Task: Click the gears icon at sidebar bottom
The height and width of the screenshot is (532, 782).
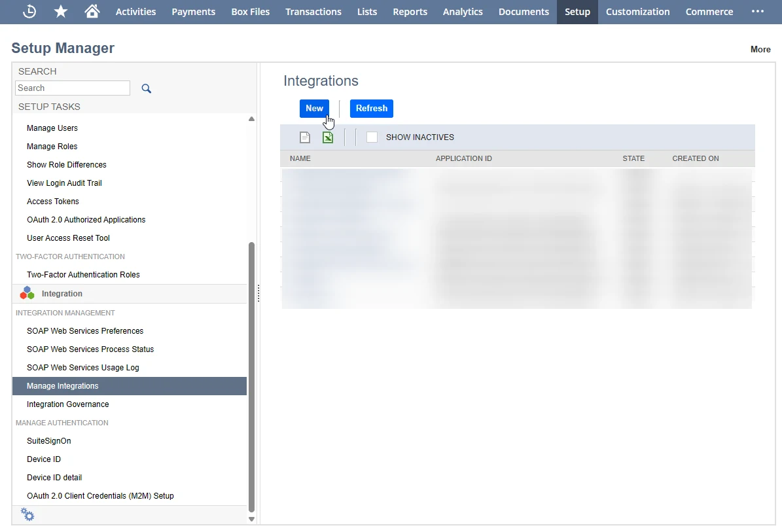Action: click(x=27, y=514)
